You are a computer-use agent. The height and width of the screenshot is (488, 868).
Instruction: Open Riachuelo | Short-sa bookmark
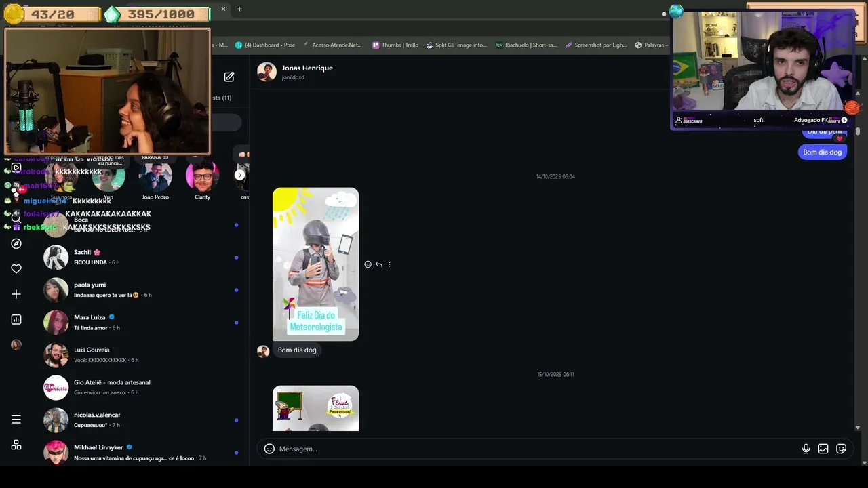(526, 45)
